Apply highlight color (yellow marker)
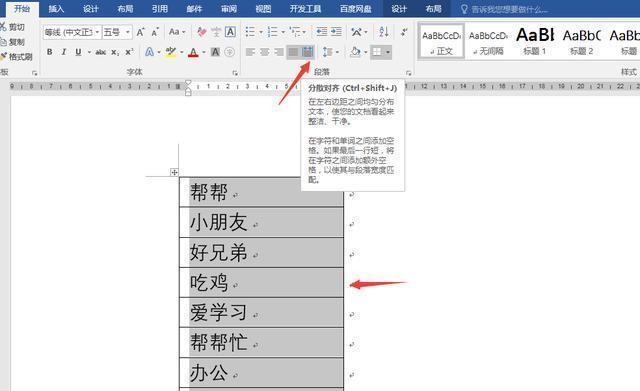The height and width of the screenshot is (391, 640). [x=171, y=52]
